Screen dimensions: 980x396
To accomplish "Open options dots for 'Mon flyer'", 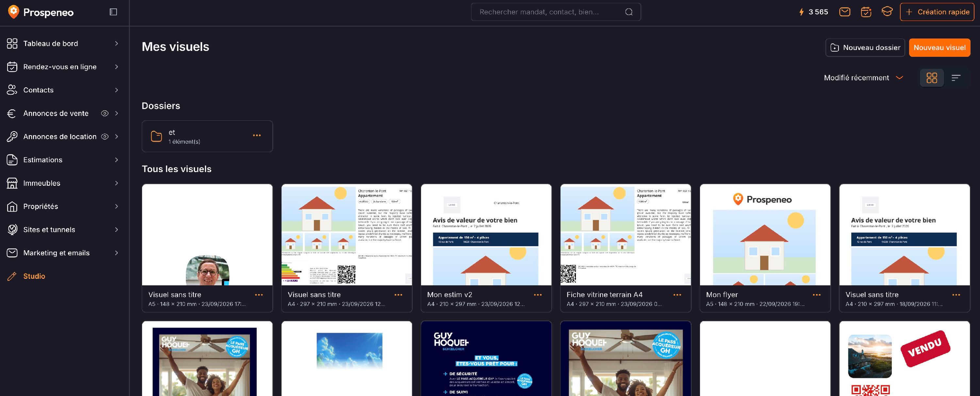I will 816,295.
